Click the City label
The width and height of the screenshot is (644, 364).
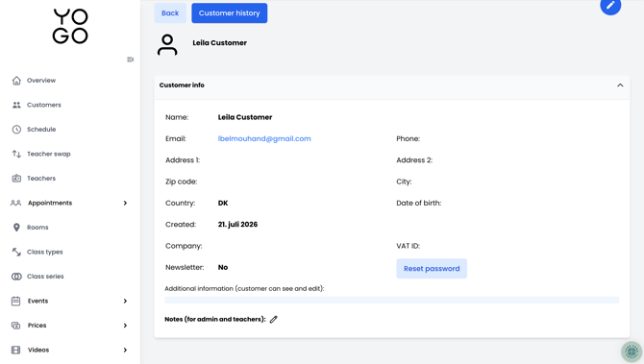point(404,182)
